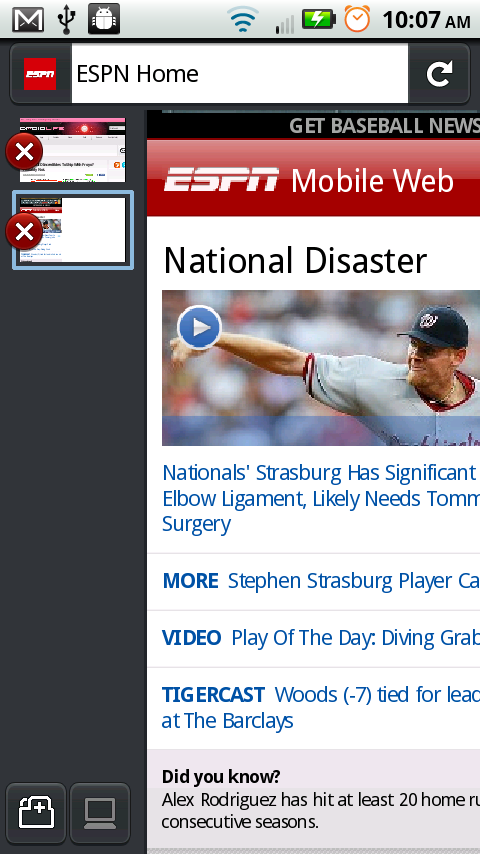Open a new tab

(x=36, y=813)
